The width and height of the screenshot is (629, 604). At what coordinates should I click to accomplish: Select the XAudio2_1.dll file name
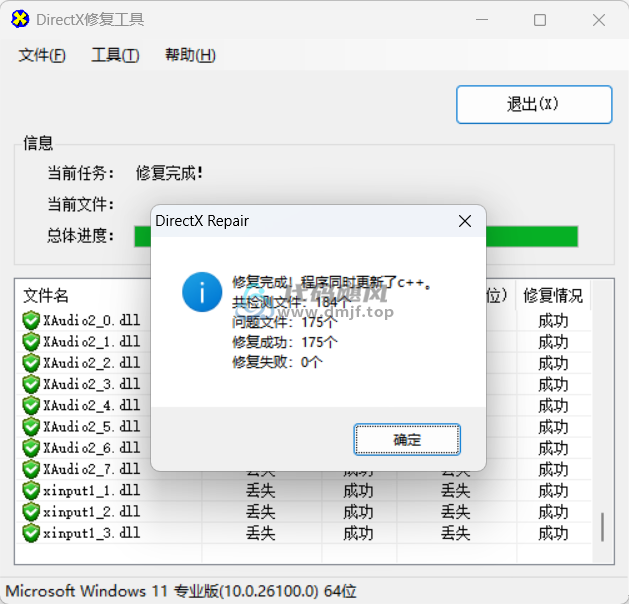[x=92, y=342]
